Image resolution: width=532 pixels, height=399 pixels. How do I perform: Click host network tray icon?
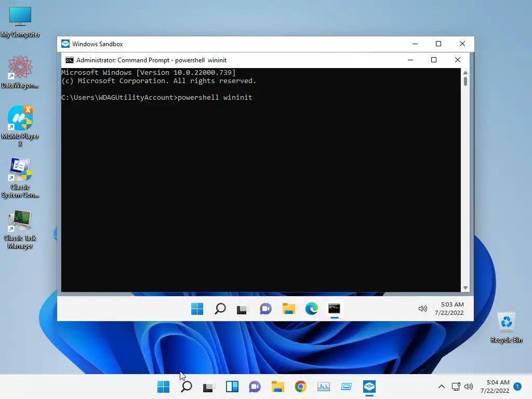pos(456,387)
